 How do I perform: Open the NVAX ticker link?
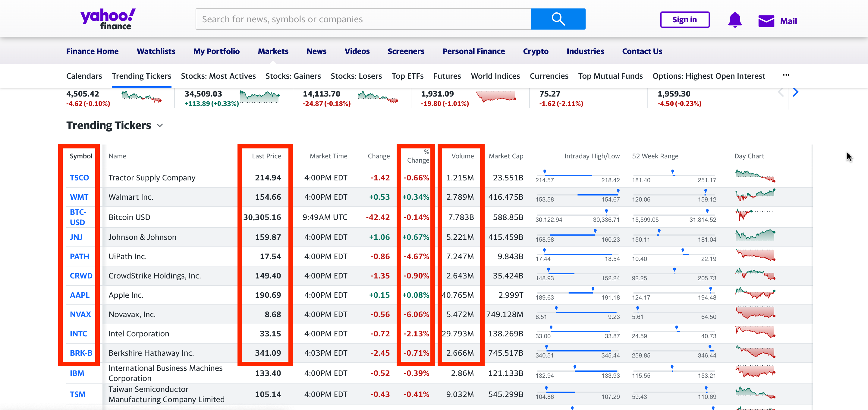[x=80, y=314]
